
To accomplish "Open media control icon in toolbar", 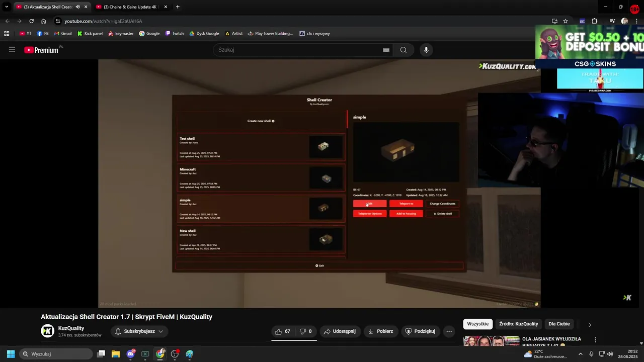I will click(x=612, y=21).
